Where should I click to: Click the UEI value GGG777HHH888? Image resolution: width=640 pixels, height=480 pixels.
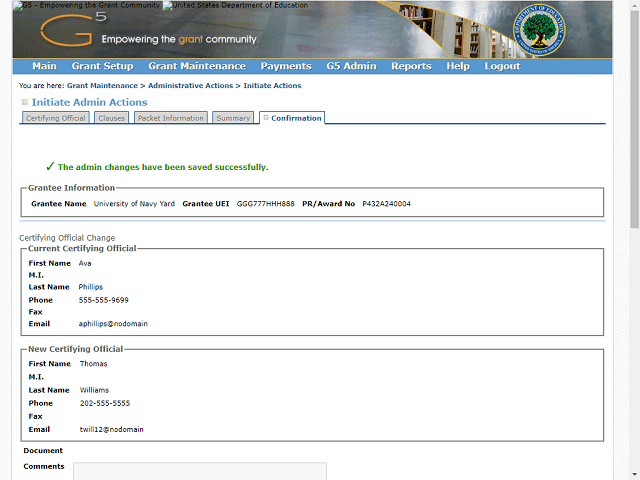(266, 204)
